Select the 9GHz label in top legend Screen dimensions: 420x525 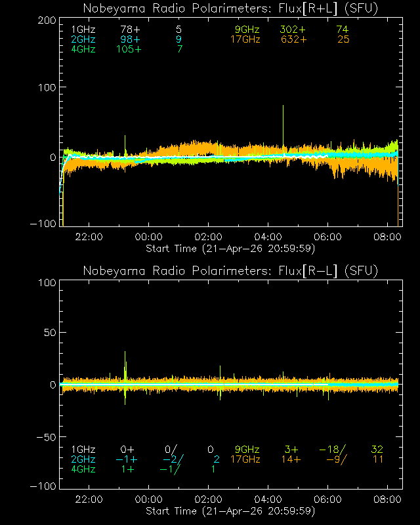click(247, 30)
